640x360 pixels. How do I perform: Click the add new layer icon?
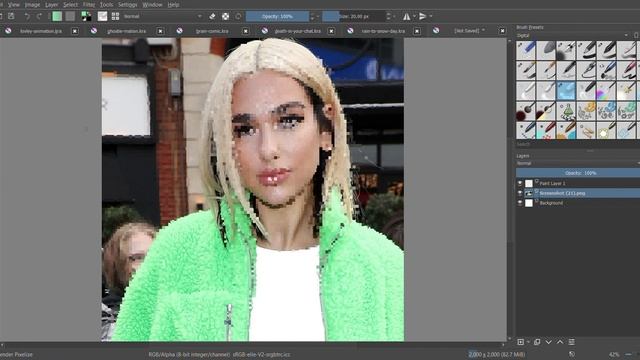coord(520,342)
